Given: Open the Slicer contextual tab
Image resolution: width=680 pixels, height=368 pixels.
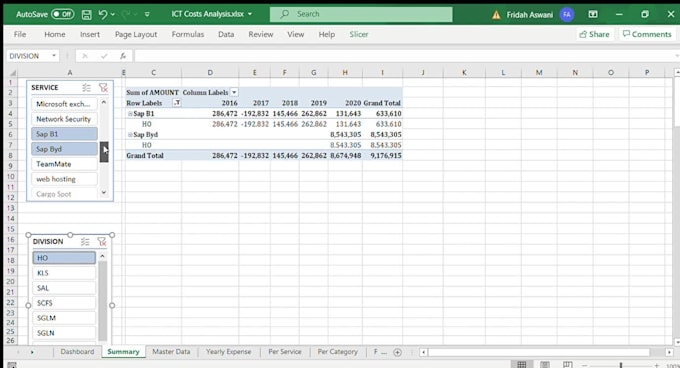Looking at the screenshot, I should (x=359, y=34).
